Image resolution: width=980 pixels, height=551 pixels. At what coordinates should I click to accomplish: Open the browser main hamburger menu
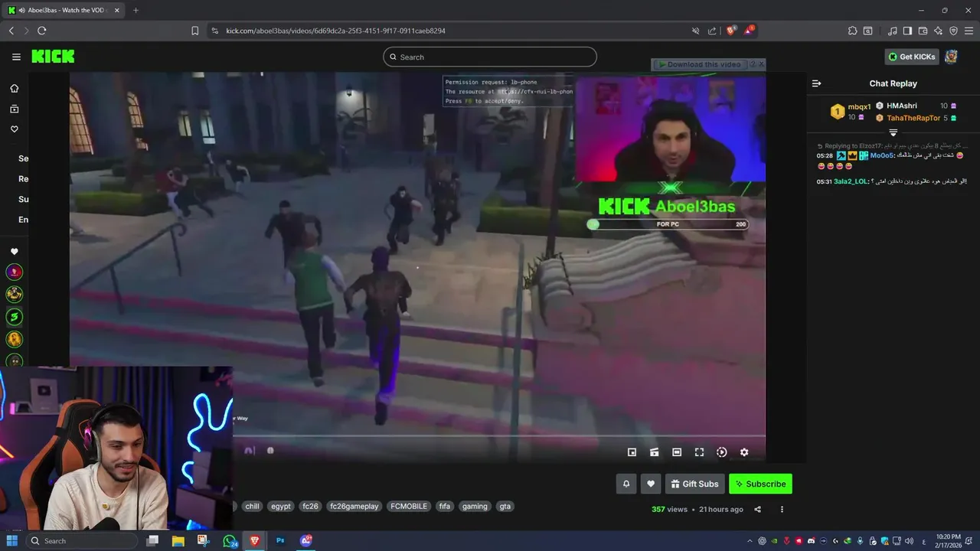coord(969,31)
